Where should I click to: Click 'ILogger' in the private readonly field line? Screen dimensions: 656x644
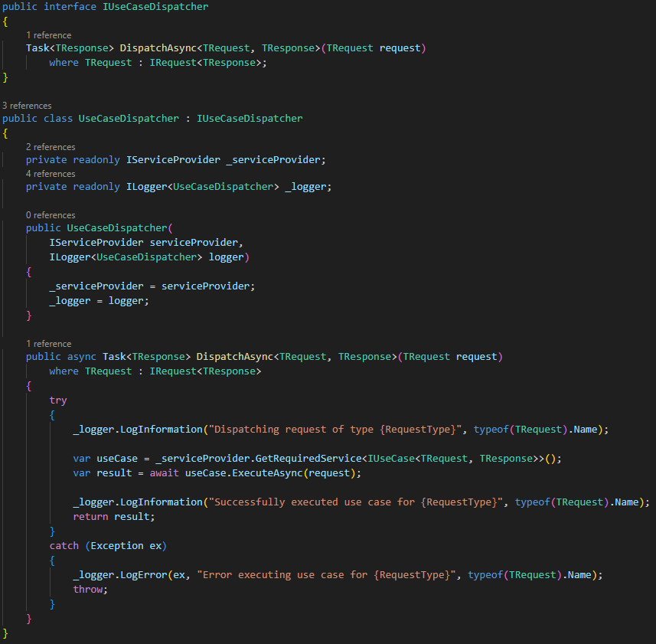coord(146,187)
